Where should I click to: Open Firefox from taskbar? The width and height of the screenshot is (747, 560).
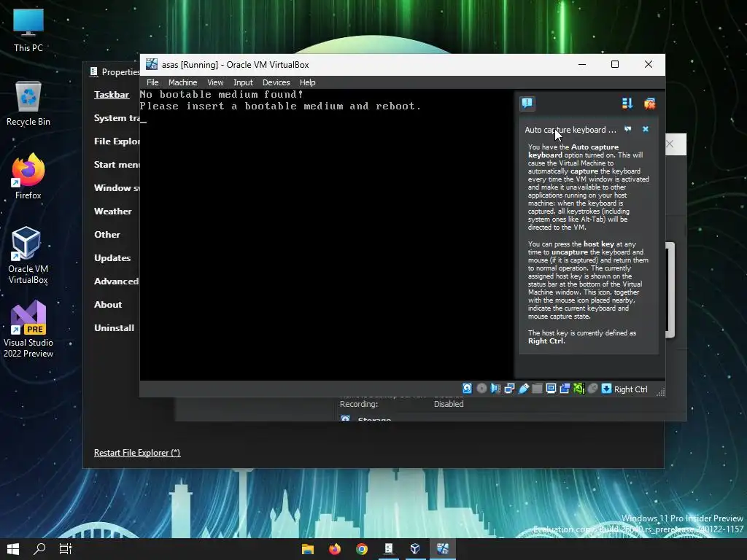pyautogui.click(x=335, y=549)
